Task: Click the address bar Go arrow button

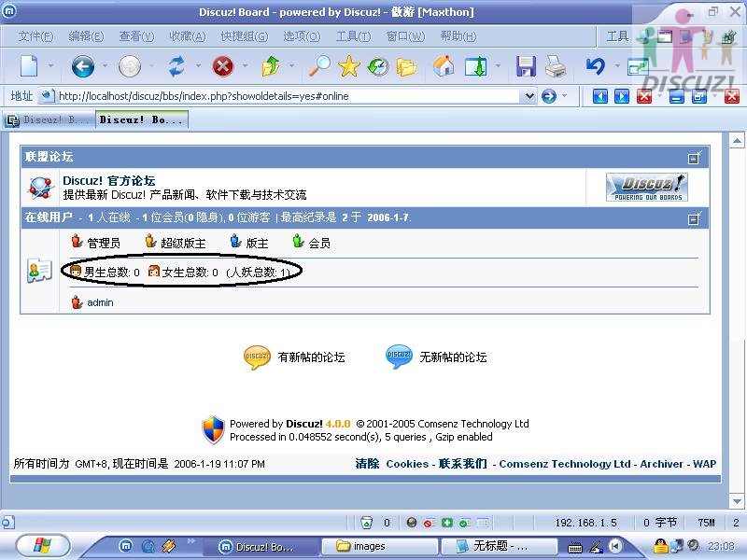Action: (549, 96)
